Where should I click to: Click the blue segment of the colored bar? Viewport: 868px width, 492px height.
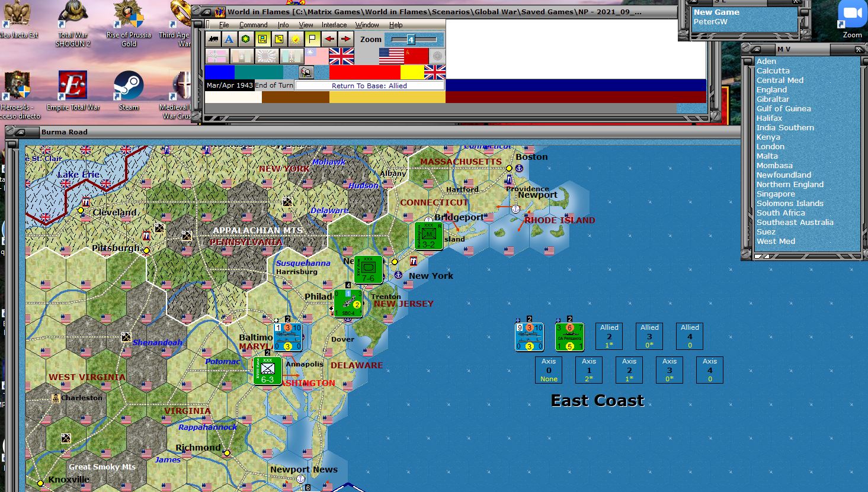220,72
